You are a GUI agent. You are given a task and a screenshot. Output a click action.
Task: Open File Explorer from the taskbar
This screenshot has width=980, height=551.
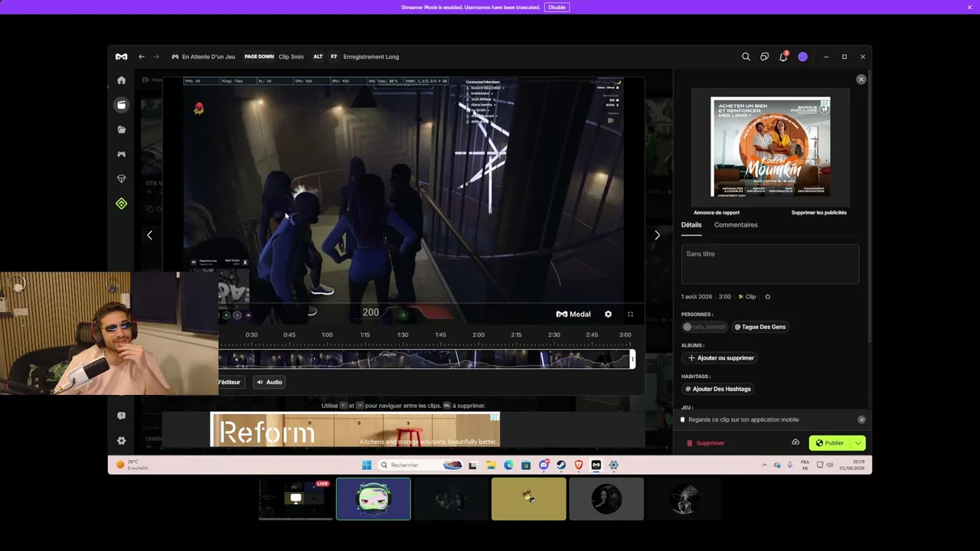pos(491,465)
